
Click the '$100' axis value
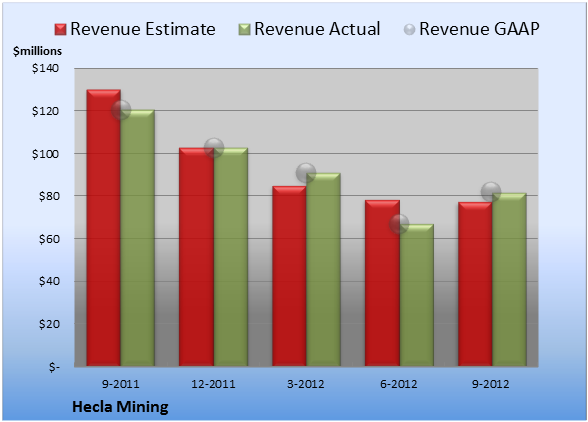coord(45,154)
